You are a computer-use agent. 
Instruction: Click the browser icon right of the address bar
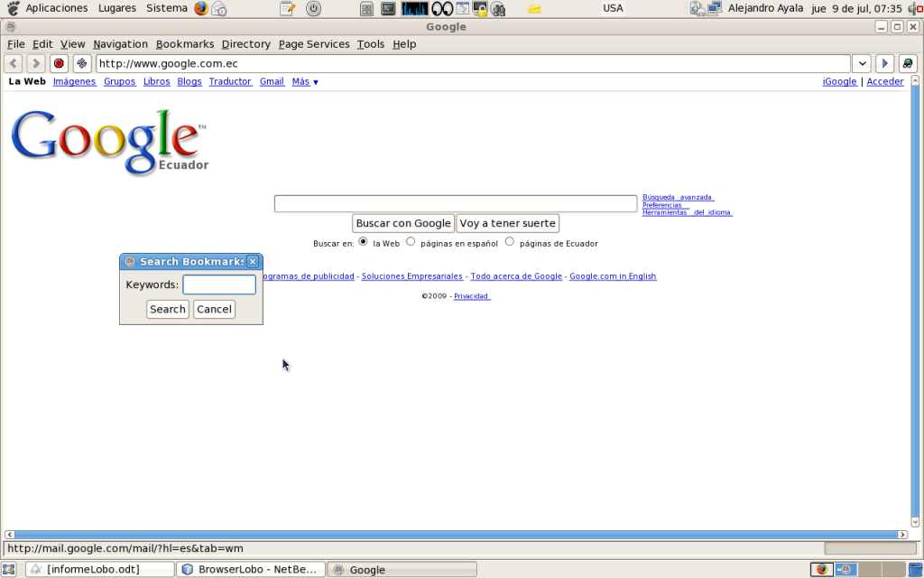pyautogui.click(x=910, y=63)
